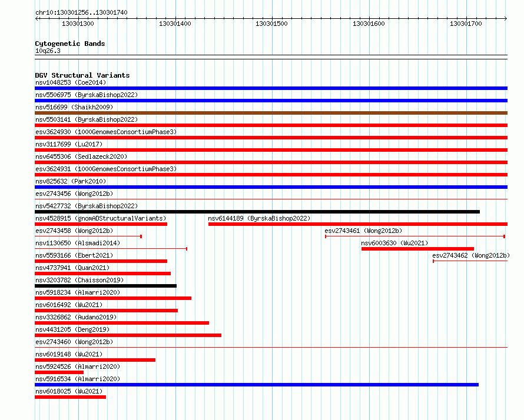
Task: Open nsv5503141 (ByrskaBishop2022) label
Action: point(87,119)
